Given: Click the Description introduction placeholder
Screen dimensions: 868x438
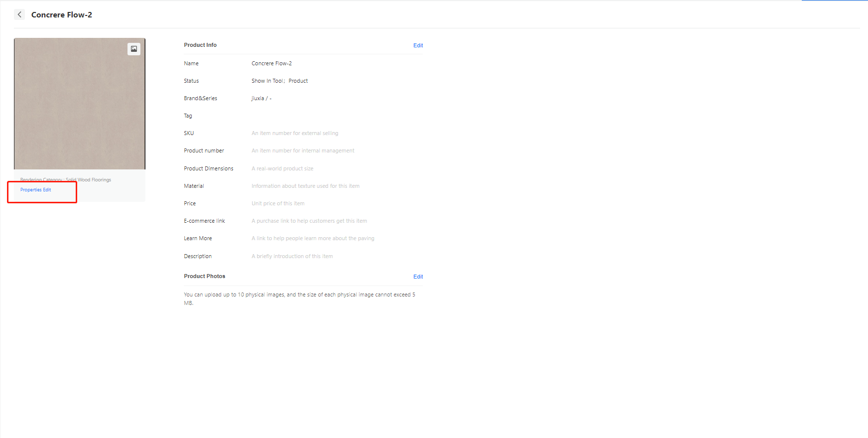Looking at the screenshot, I should 292,256.
